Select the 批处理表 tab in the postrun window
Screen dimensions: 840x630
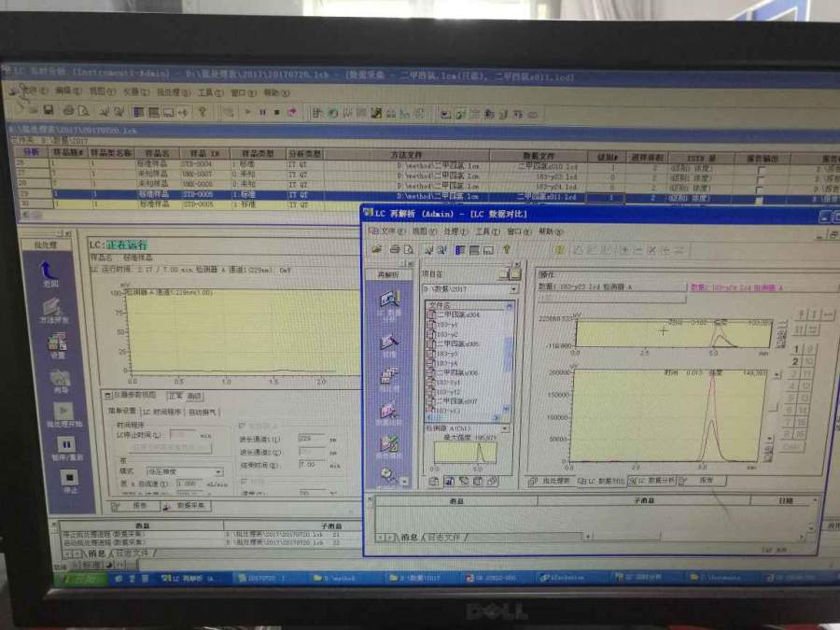click(551, 481)
